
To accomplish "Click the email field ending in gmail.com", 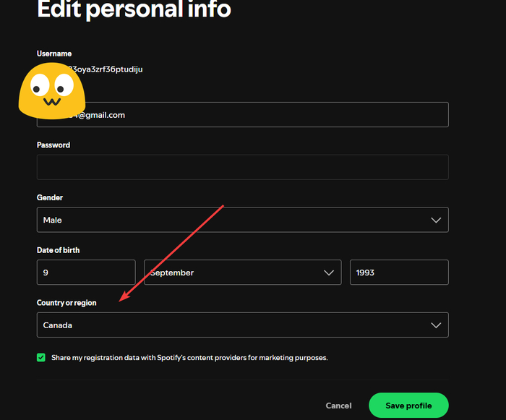I will (243, 115).
